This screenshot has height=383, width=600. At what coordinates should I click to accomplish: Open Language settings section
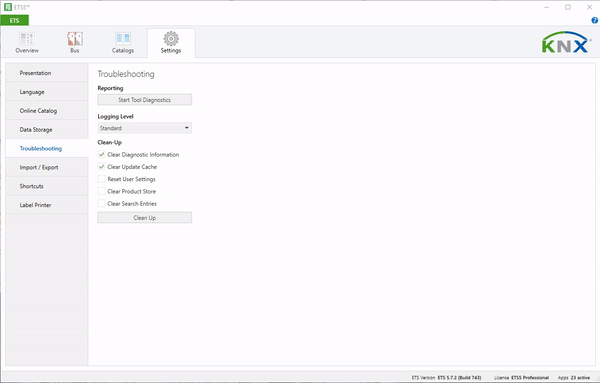point(47,92)
